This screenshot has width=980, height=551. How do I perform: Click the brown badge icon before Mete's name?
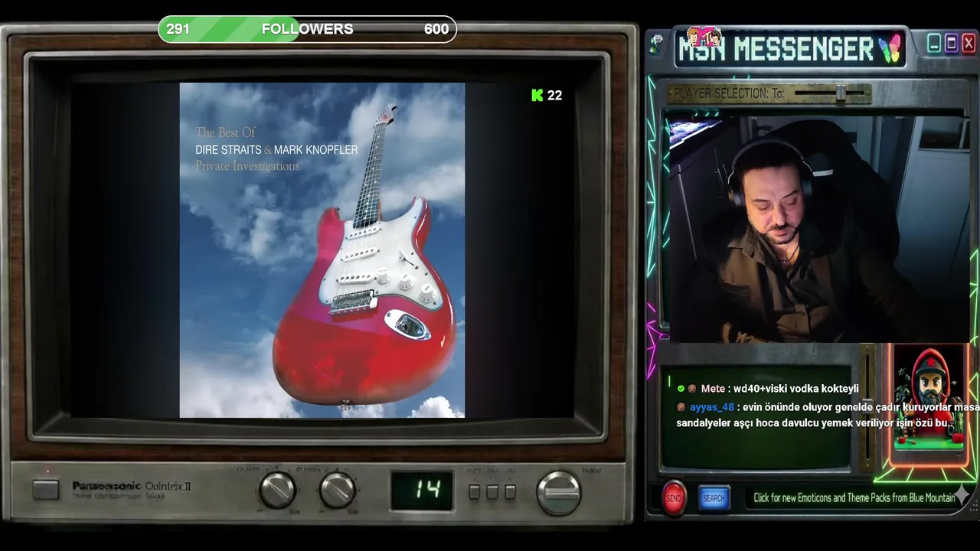click(692, 389)
